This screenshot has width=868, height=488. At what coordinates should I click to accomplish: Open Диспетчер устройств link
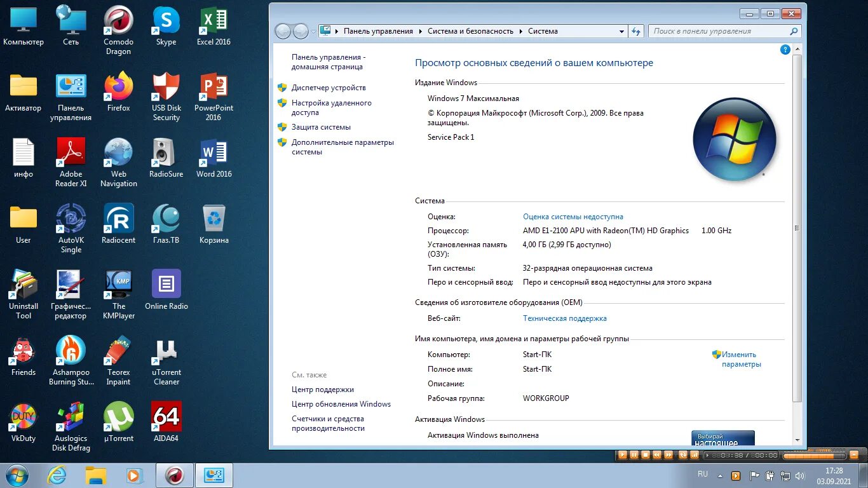pyautogui.click(x=329, y=88)
